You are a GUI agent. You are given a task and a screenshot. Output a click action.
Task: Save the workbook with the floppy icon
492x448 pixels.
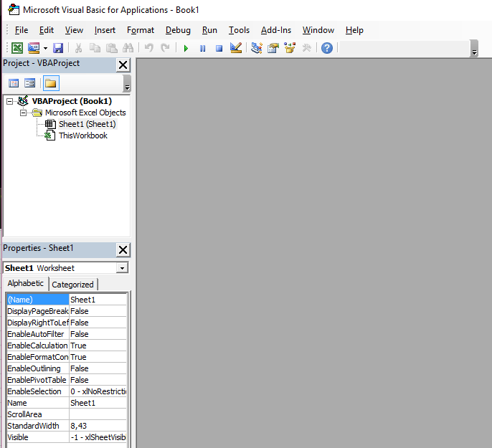pyautogui.click(x=58, y=48)
